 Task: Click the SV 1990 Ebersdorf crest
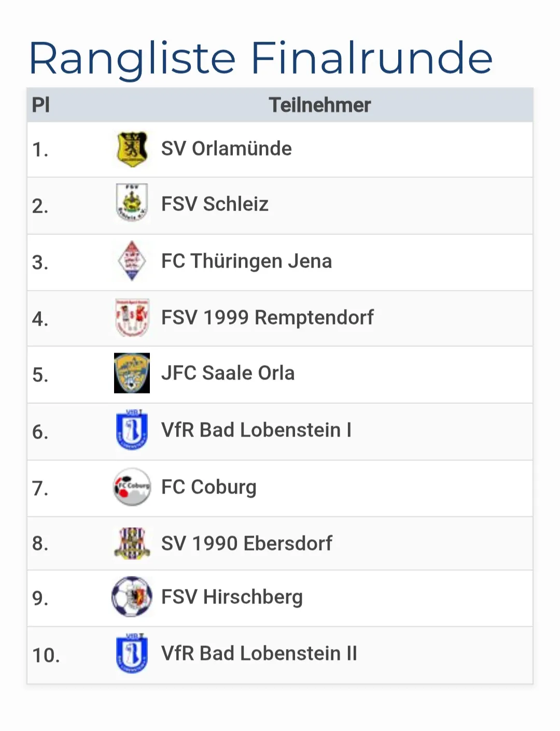(132, 543)
